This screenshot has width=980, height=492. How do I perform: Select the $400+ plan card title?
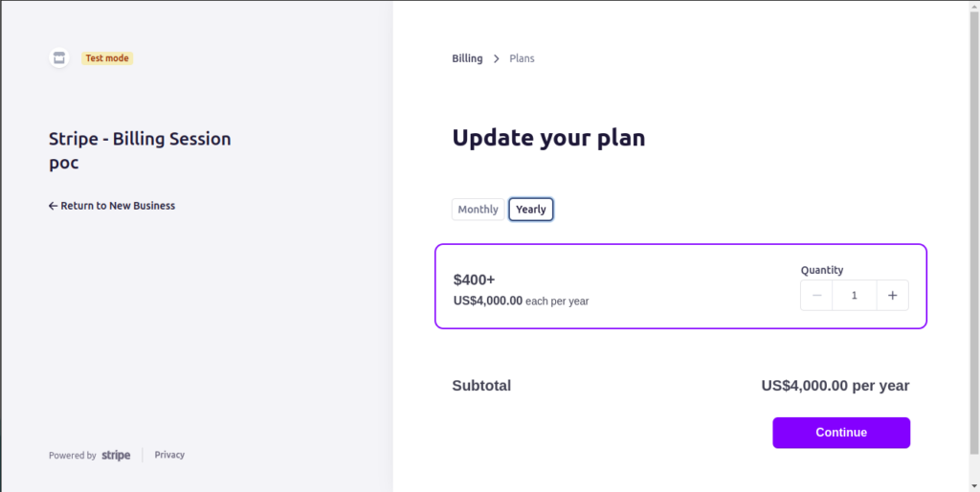(x=475, y=280)
